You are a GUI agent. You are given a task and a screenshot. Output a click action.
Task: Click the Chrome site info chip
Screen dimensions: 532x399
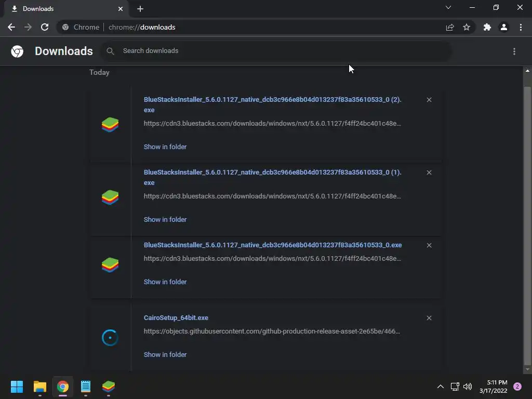[x=81, y=27]
